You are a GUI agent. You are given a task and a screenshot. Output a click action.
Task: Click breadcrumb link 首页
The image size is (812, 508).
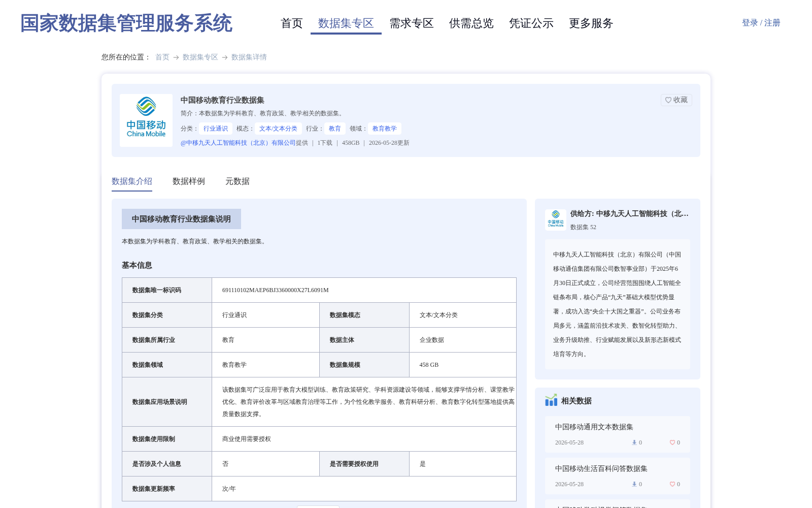tap(162, 57)
